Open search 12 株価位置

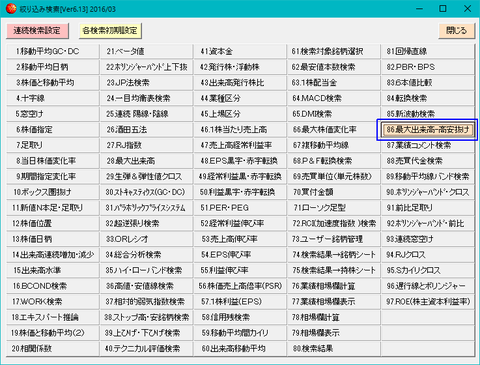point(53,224)
